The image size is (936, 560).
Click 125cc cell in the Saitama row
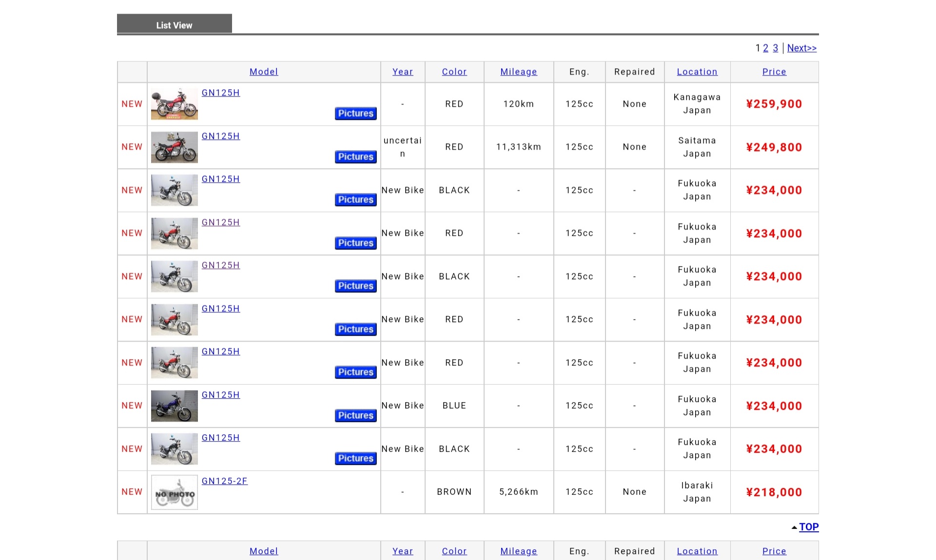tap(580, 147)
